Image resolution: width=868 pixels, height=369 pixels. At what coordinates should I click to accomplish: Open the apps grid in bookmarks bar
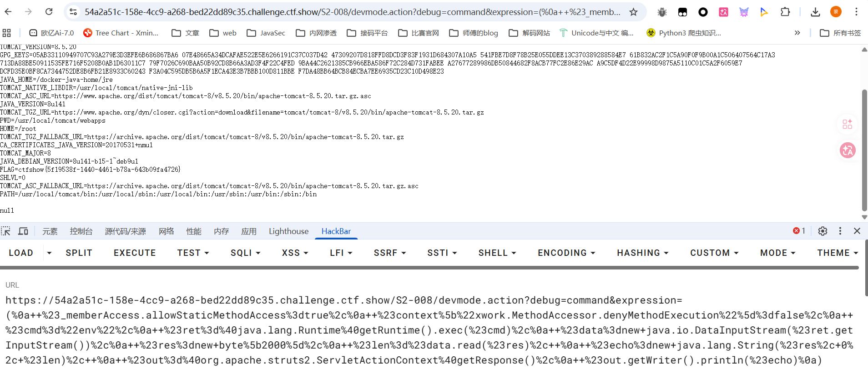pos(7,33)
